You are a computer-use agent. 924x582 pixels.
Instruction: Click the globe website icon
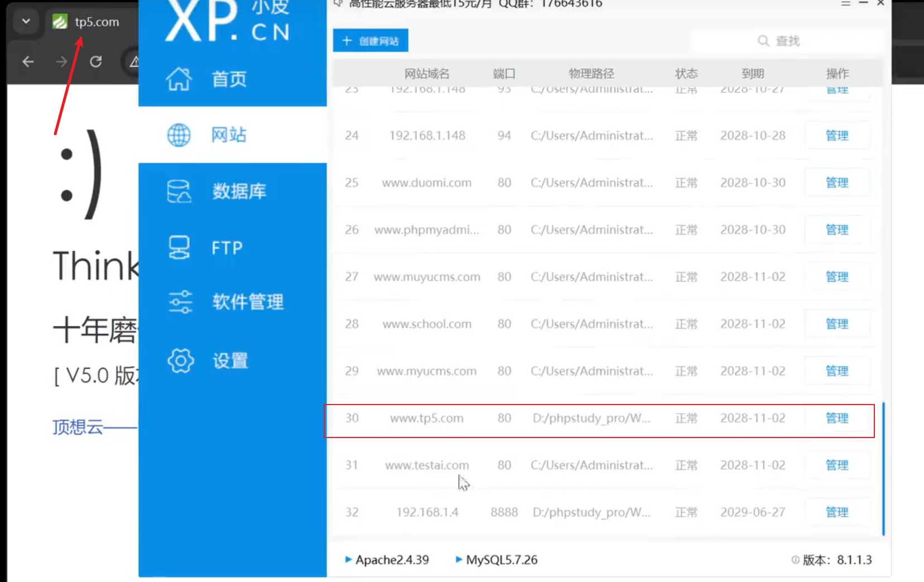tap(179, 135)
